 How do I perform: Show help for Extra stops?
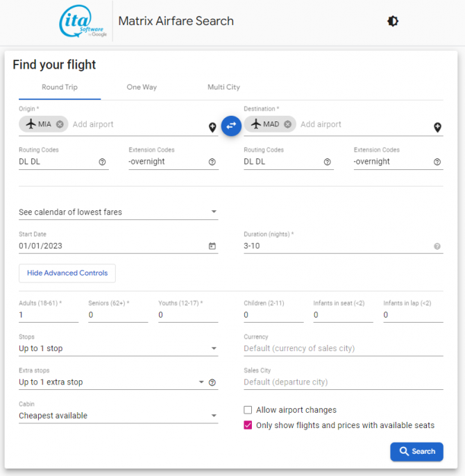point(212,382)
